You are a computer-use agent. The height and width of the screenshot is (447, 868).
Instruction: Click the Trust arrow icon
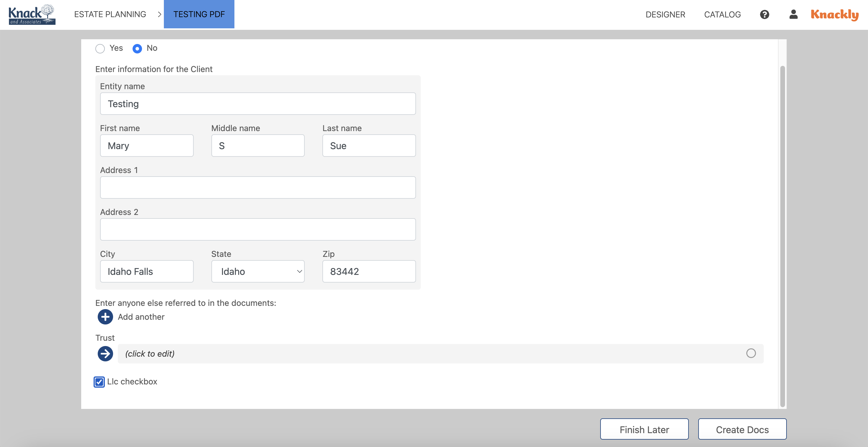[x=105, y=353]
